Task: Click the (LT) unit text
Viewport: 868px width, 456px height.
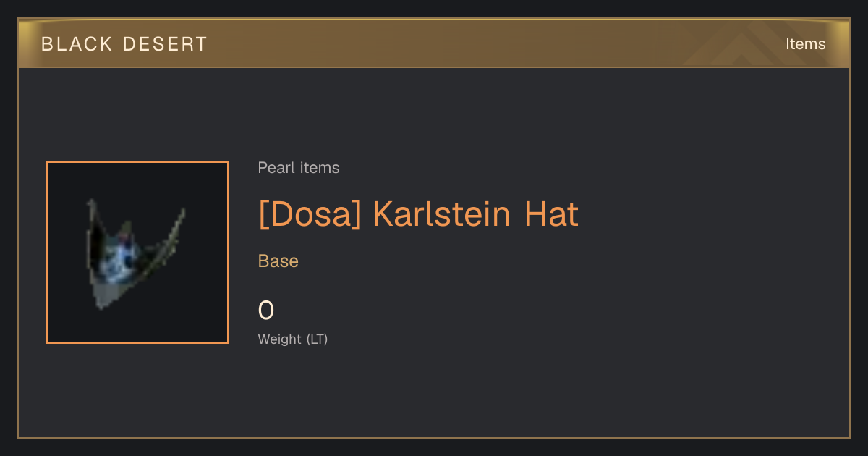Action: click(x=317, y=339)
